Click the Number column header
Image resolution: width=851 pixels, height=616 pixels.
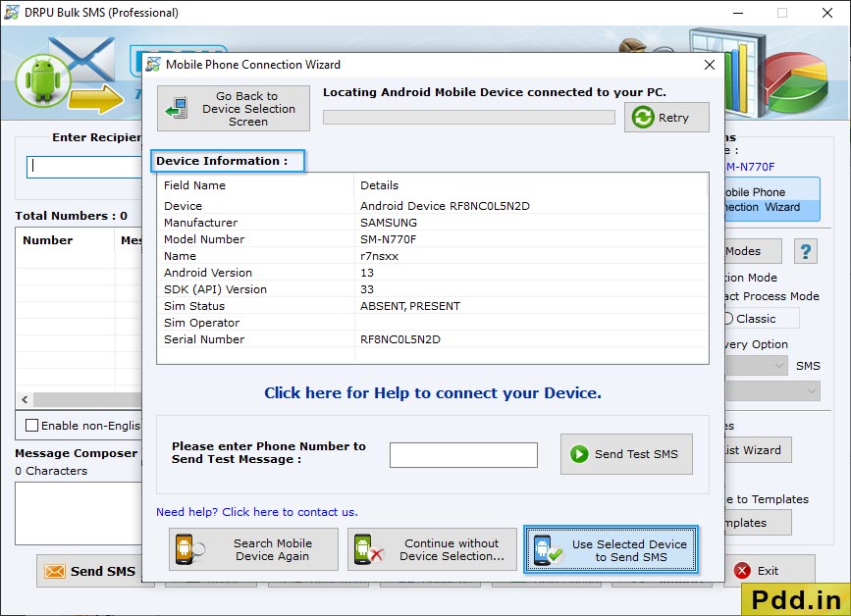tap(65, 240)
